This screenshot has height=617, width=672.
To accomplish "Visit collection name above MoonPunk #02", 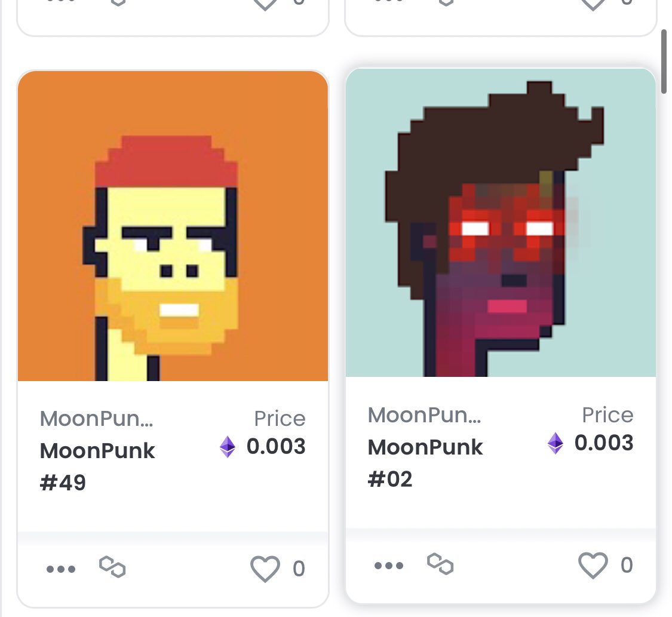I will [424, 415].
